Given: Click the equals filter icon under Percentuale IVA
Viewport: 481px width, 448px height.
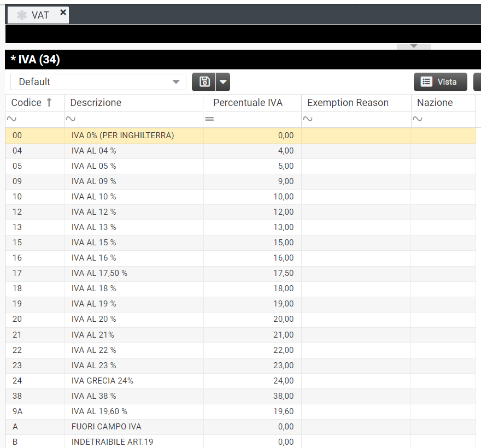Looking at the screenshot, I should pos(209,119).
